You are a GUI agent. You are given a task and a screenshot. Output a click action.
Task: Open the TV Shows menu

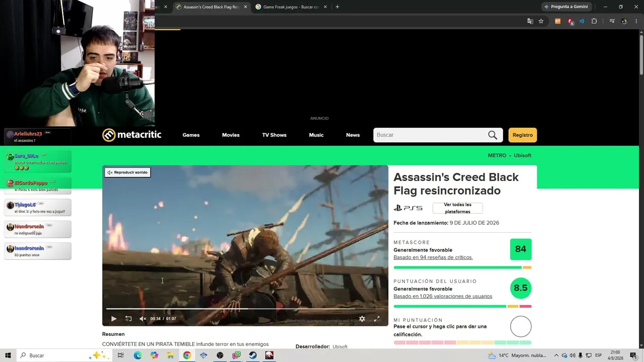click(274, 135)
